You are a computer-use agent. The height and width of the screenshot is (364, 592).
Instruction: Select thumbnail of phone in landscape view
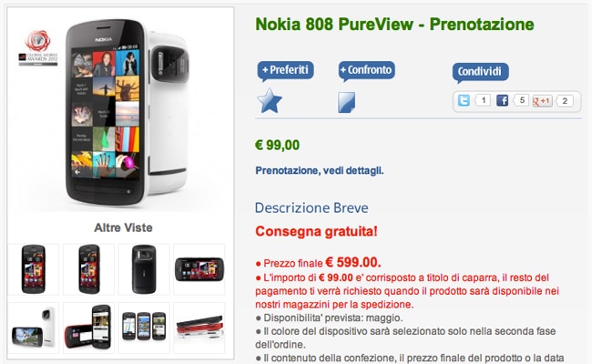click(199, 269)
